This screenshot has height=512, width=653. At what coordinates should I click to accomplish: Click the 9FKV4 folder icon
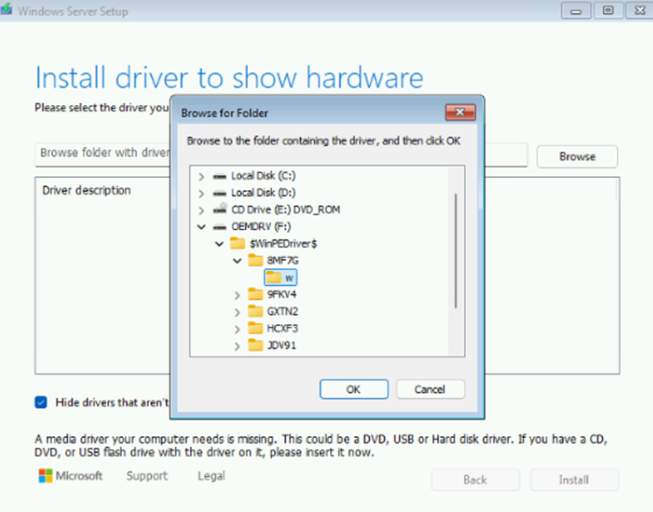[x=255, y=294]
